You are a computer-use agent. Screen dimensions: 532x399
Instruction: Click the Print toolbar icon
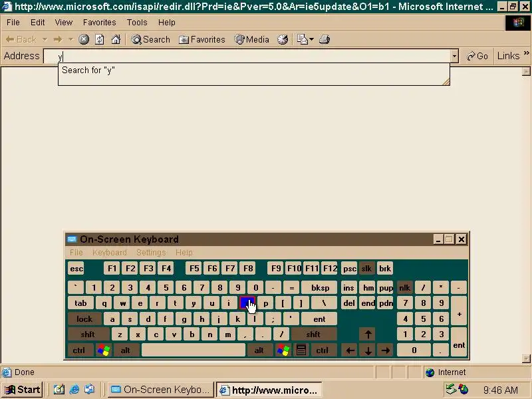pos(325,39)
